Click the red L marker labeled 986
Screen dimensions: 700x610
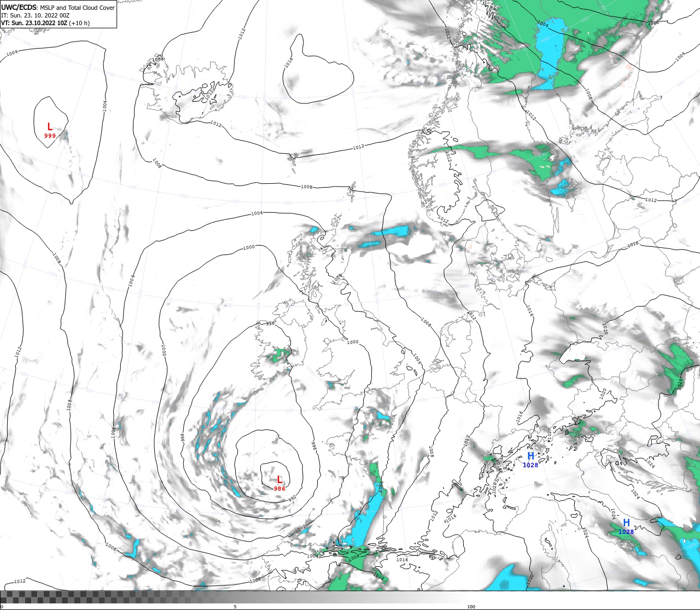279,483
